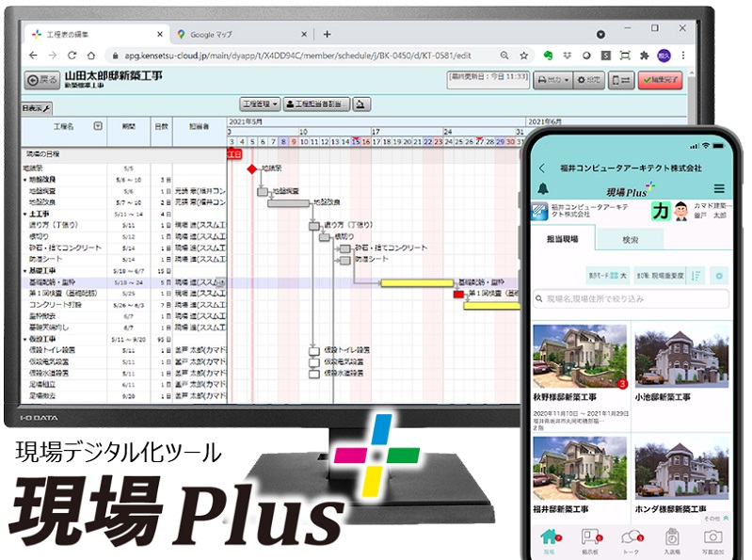Click the phone sync icon button in toolbar

click(621, 80)
